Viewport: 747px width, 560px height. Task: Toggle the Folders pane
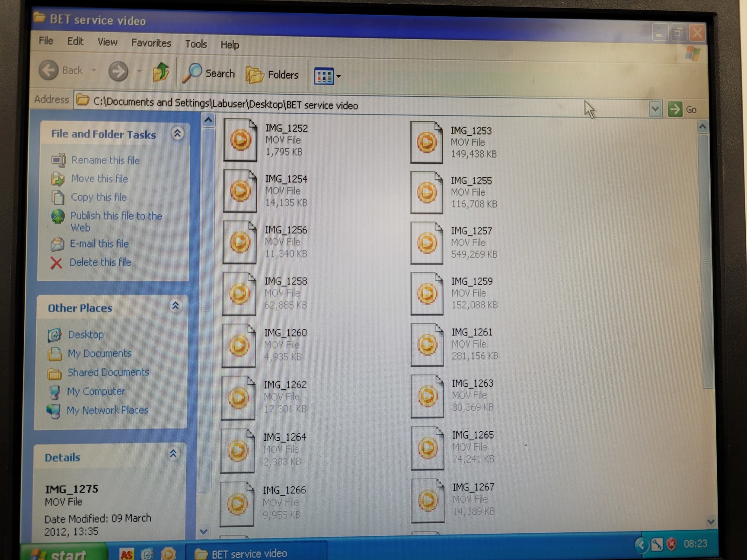pos(272,75)
